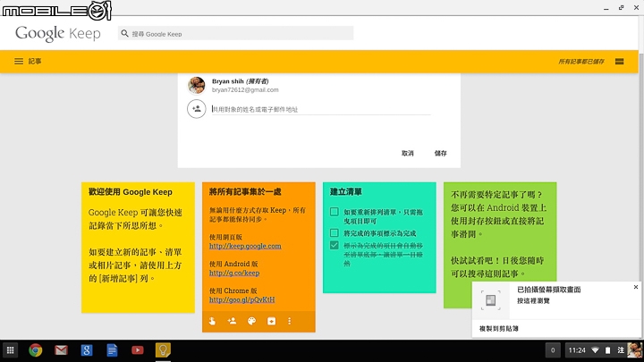Open the g.co/keep Android link
The width and height of the screenshot is (644, 362).
click(234, 273)
